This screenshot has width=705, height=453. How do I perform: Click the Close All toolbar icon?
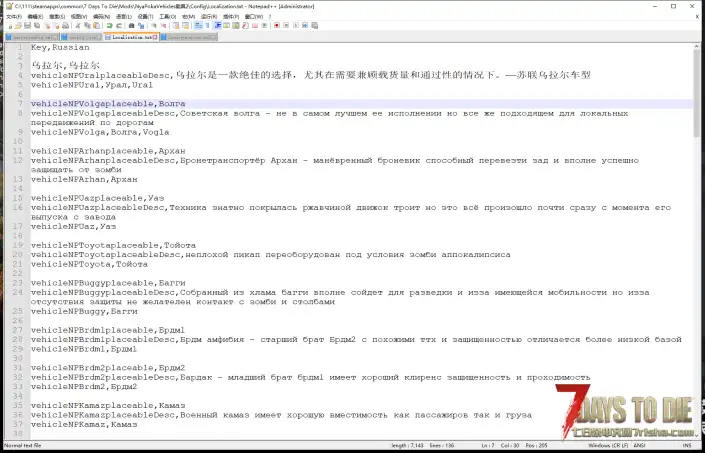(x=56, y=26)
